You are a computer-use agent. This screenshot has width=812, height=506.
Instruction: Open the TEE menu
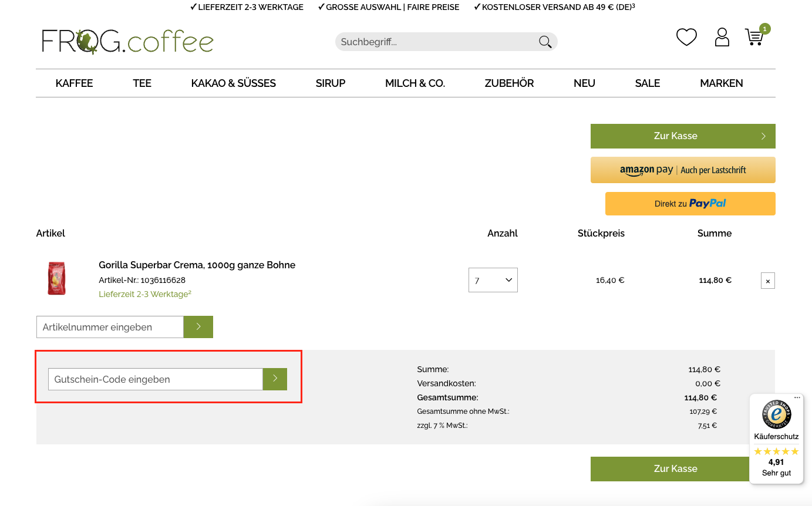(x=142, y=83)
